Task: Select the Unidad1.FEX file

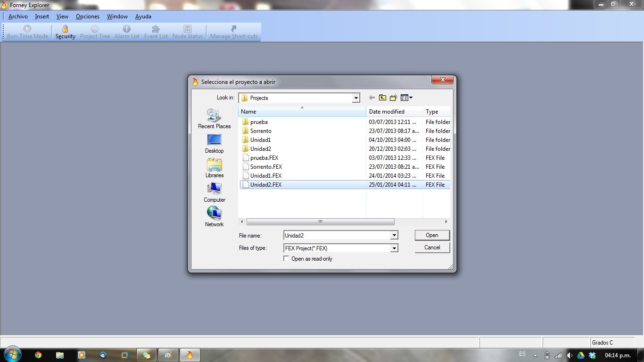Action: pyautogui.click(x=266, y=176)
